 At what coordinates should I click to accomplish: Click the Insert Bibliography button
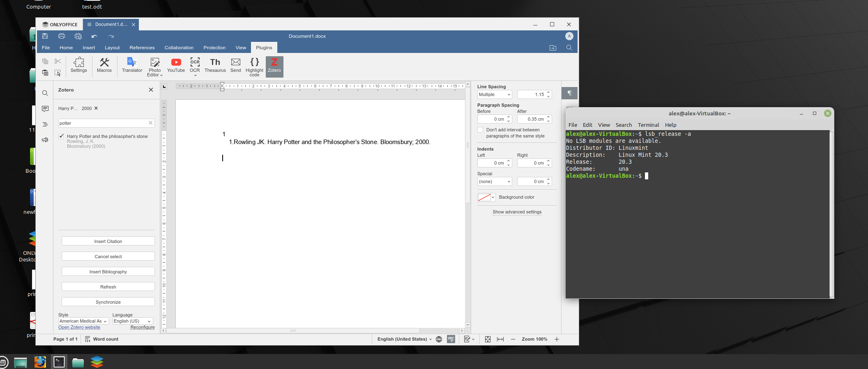click(108, 272)
